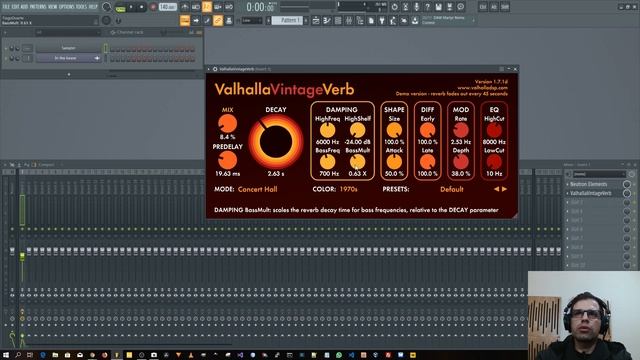Toggle the metronome icon
This screenshot has width=640, height=360.
point(185,7)
